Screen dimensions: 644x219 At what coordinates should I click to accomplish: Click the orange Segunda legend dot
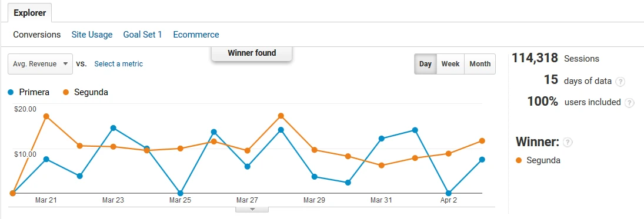coord(66,93)
